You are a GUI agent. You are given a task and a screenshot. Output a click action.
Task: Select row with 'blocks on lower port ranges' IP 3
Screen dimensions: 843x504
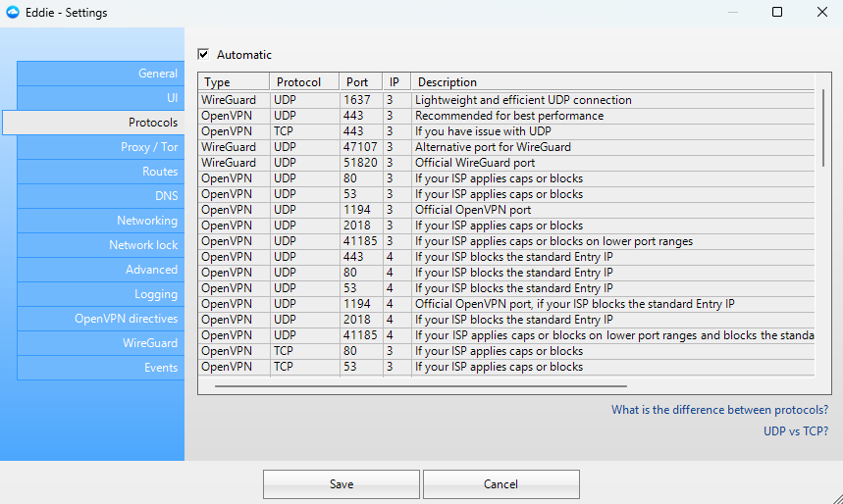506,241
